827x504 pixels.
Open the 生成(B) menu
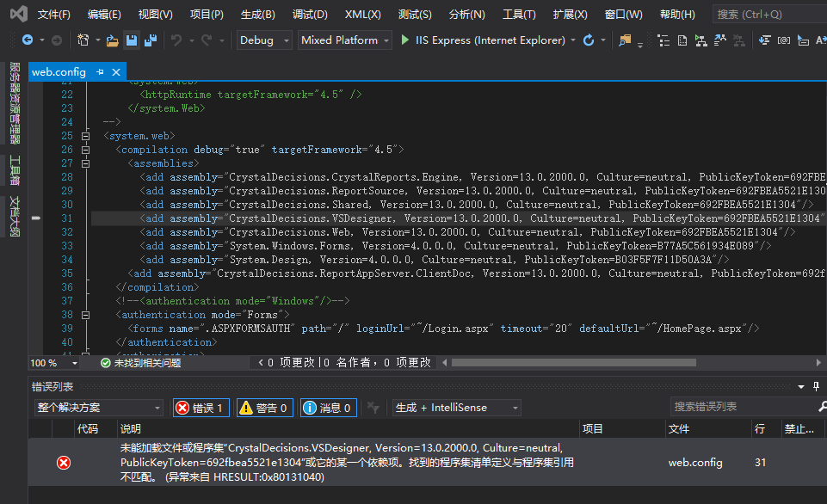(258, 15)
